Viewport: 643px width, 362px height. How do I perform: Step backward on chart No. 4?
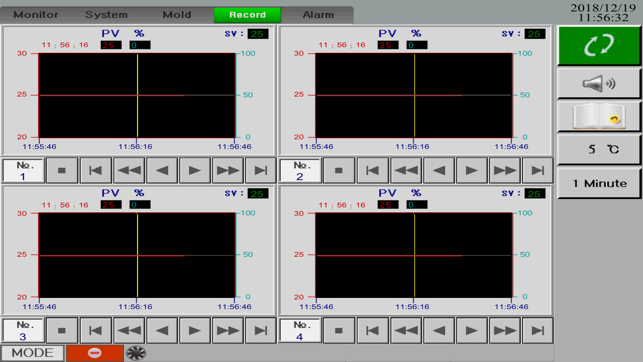click(439, 330)
